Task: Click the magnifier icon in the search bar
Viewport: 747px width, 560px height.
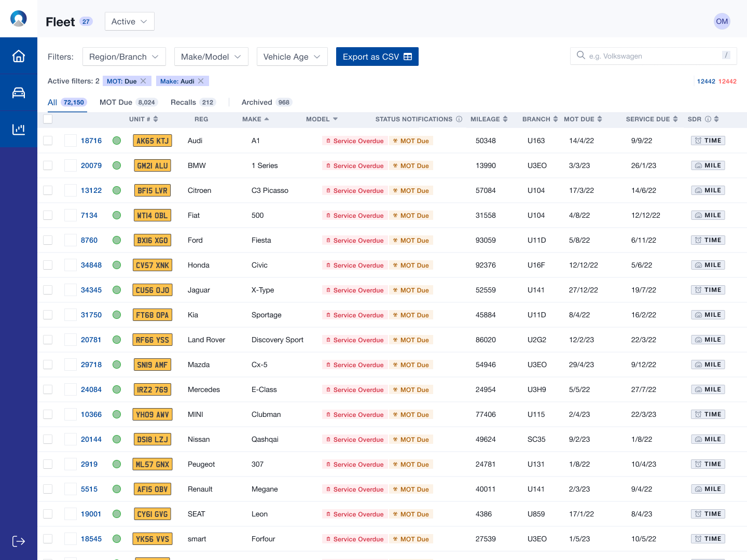Action: point(580,55)
